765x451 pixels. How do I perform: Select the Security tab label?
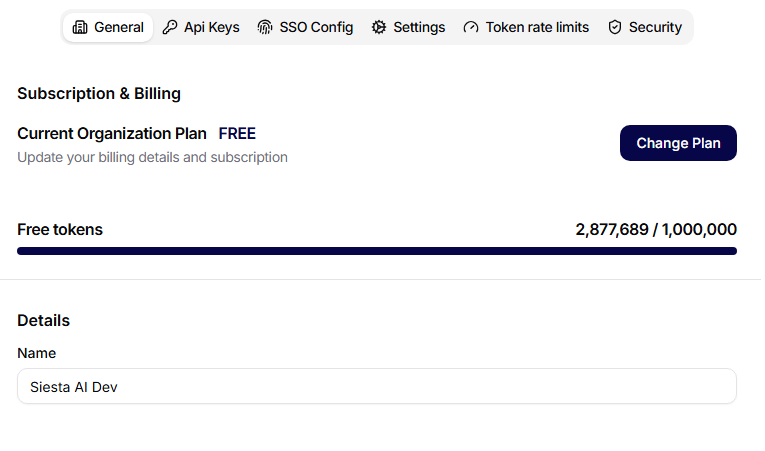tap(655, 27)
